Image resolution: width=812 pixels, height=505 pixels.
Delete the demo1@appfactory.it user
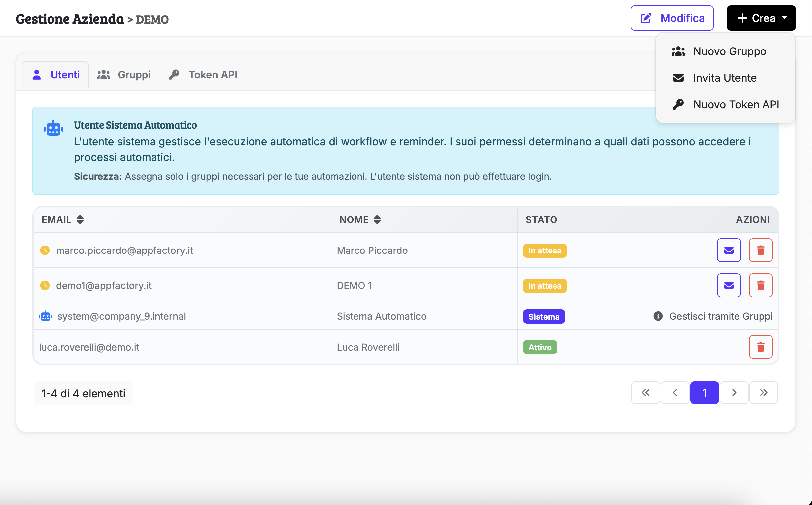[760, 286]
